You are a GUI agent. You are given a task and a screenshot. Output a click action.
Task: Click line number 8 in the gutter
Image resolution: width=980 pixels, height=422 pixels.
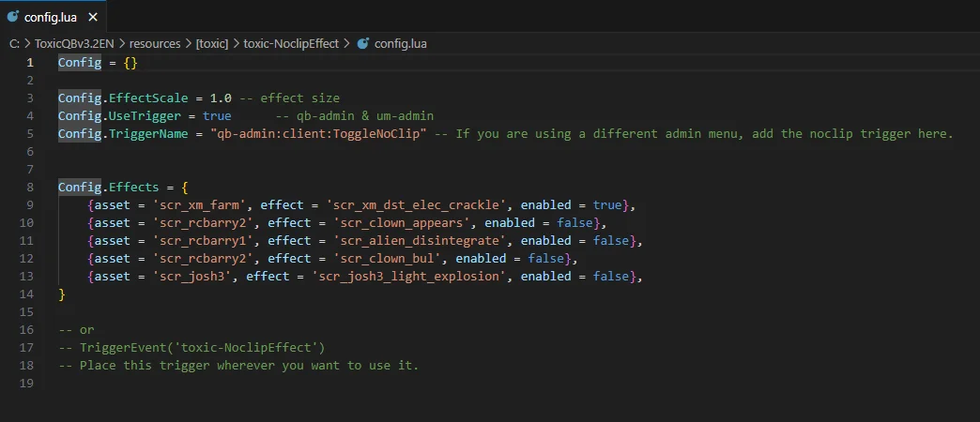tap(30, 187)
